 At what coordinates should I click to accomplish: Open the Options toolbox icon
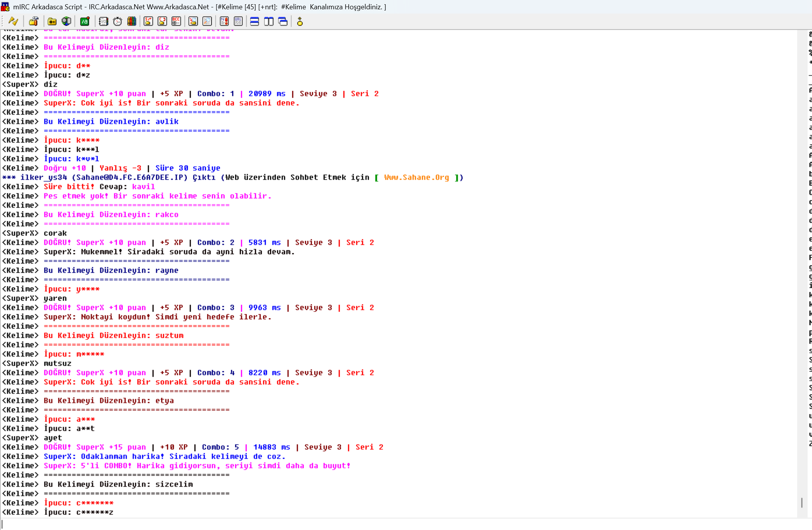click(34, 21)
